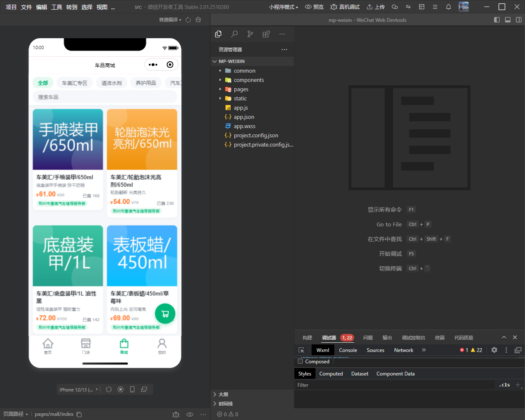525x420 pixels.
Task: Click the element inspector arrow icon
Action: (301, 350)
